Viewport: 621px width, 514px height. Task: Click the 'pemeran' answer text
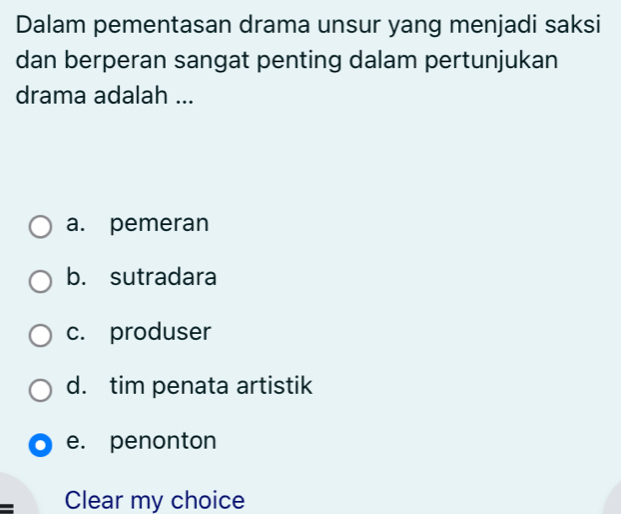click(x=160, y=223)
